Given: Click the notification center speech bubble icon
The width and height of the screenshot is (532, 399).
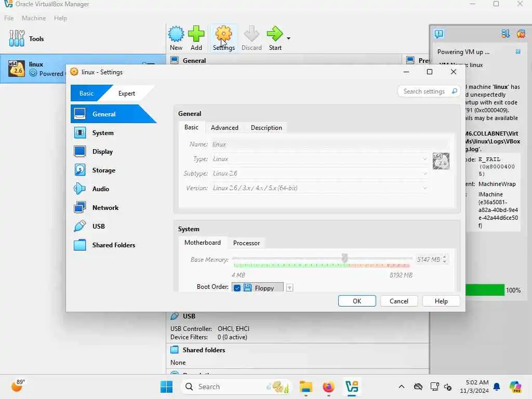Looking at the screenshot, I should tap(438, 34).
